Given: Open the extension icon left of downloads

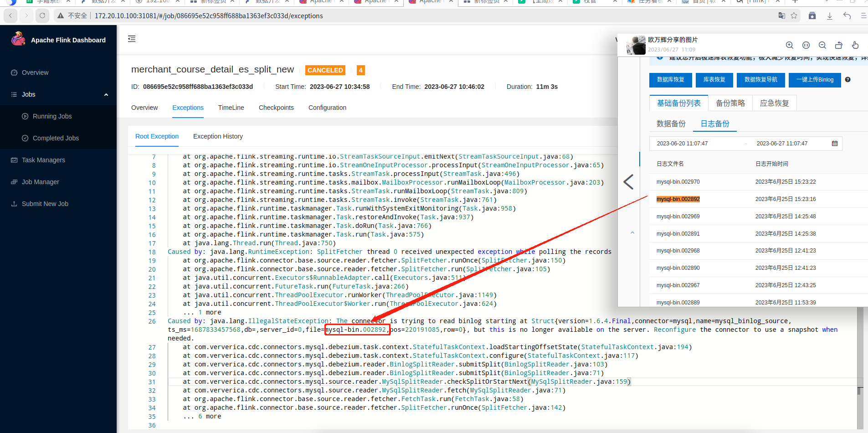Looking at the screenshot, I should [812, 15].
